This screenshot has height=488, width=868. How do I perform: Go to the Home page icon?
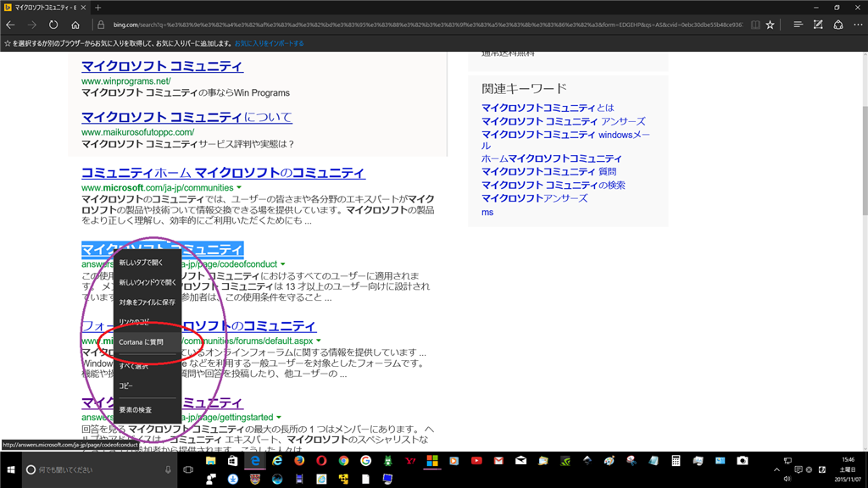point(75,25)
